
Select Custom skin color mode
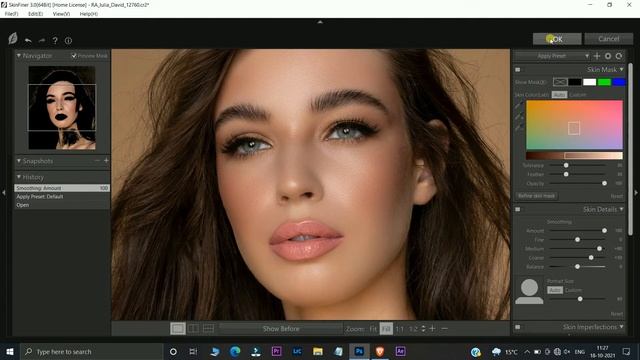[x=578, y=95]
